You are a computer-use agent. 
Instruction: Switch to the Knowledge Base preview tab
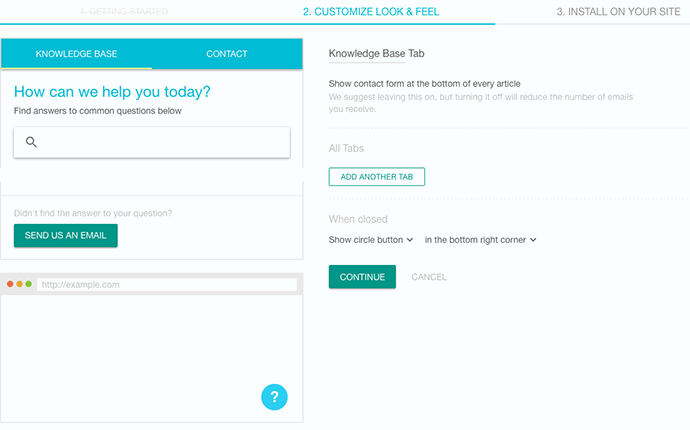[76, 53]
